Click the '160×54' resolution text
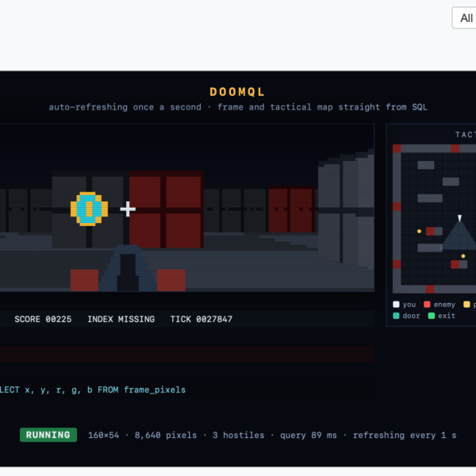This screenshot has height=476, width=476. (103, 435)
